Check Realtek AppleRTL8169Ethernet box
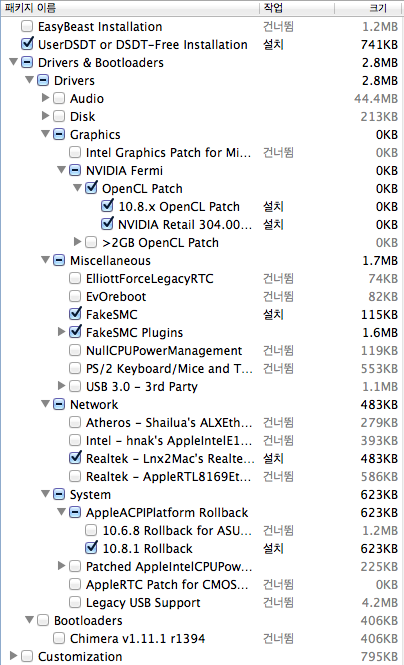Screen dimensions: 404x665 [x=75, y=476]
